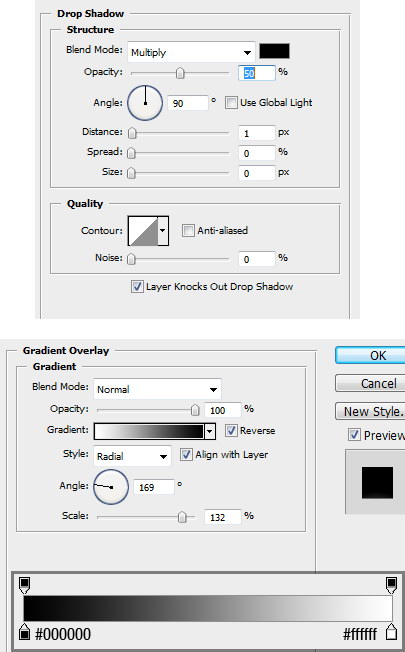Select the black #000000 color stop
The image size is (405, 652).
(25, 632)
